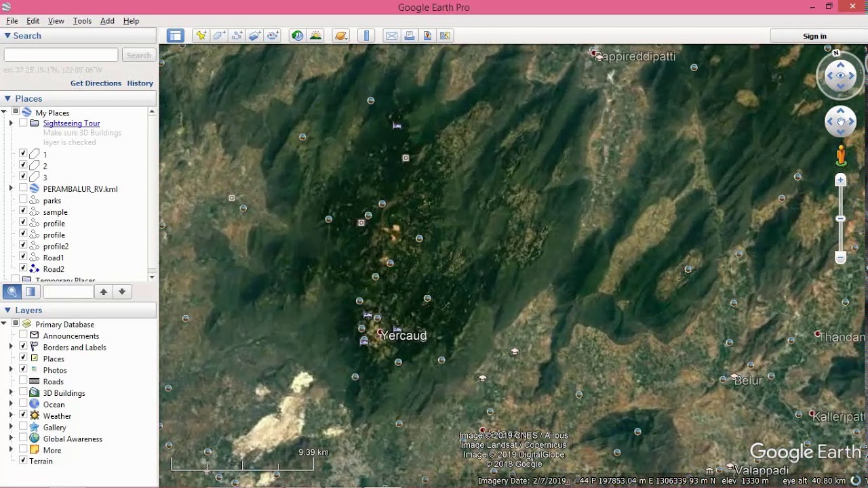
Task: Click the Pegman street view icon
Action: pos(841,155)
